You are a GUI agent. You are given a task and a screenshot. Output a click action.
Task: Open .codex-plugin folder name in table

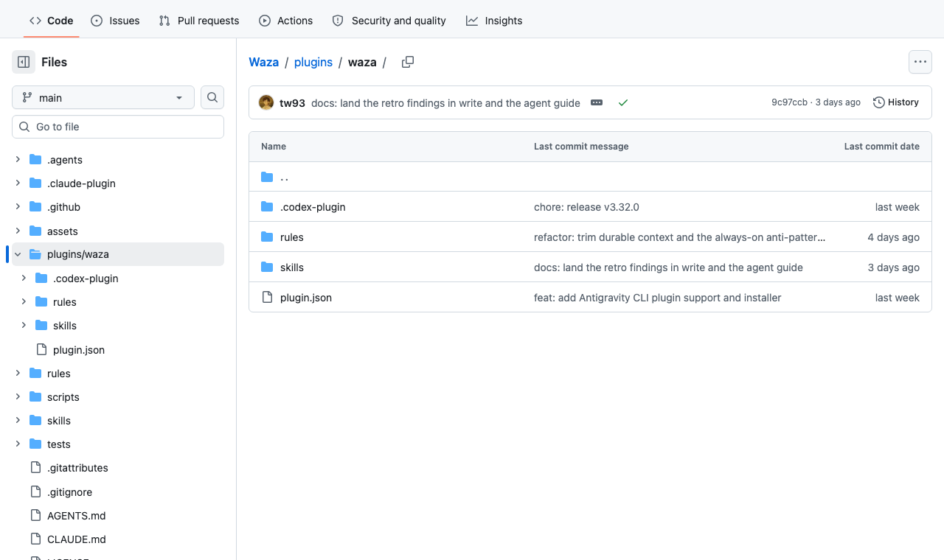(x=313, y=207)
